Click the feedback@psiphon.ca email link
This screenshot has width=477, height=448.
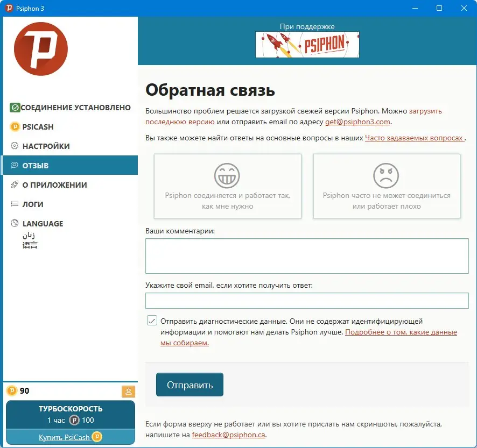228,435
